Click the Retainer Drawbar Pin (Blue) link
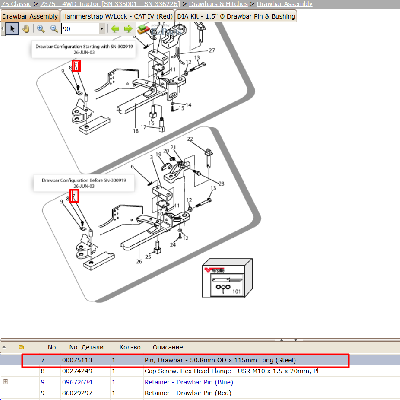The height and width of the screenshot is (400, 400). coord(189,382)
